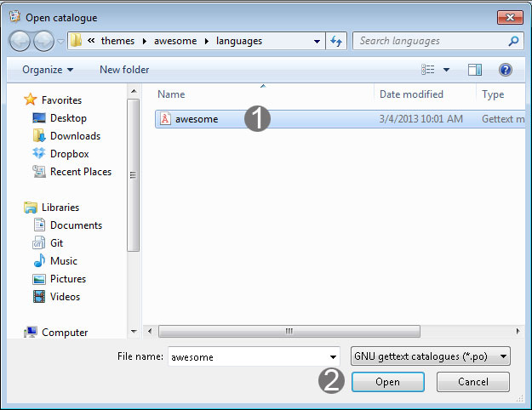Image resolution: width=532 pixels, height=410 pixels.
Task: Expand the file type filter dropdown
Action: click(x=504, y=357)
